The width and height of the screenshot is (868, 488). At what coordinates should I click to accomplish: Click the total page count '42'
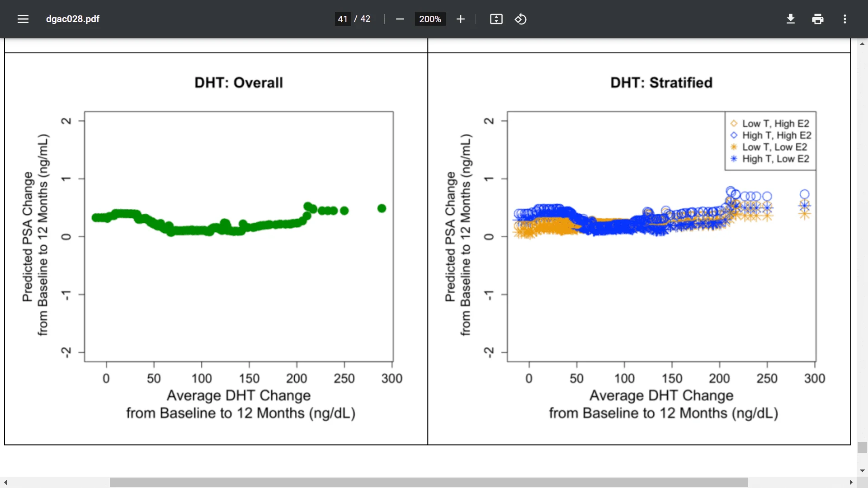[365, 19]
